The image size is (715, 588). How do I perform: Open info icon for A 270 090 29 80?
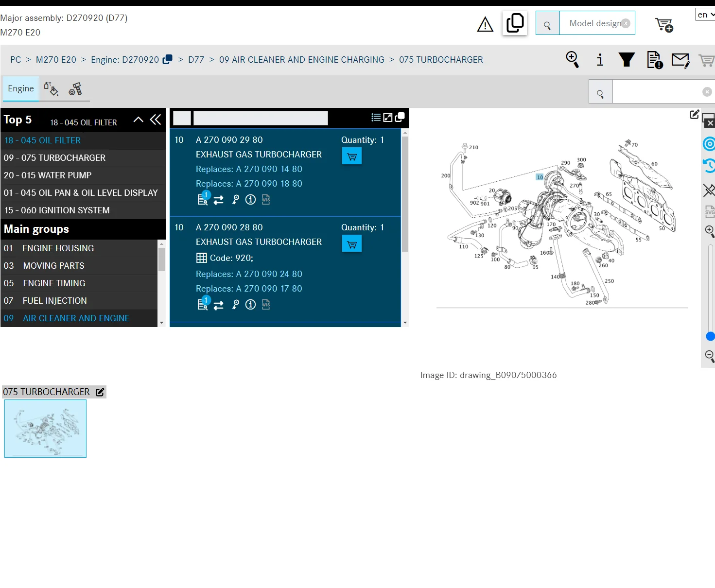click(250, 199)
